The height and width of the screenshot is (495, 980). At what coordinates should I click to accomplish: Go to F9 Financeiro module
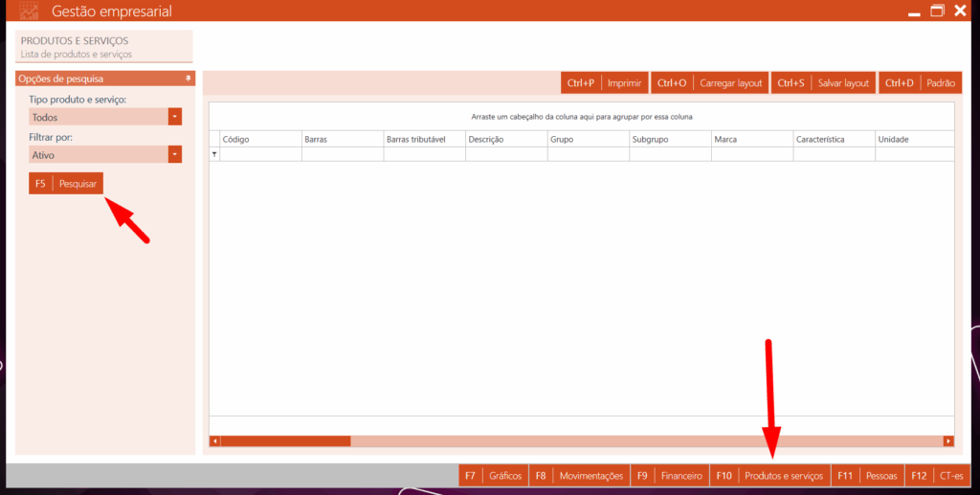tap(670, 476)
